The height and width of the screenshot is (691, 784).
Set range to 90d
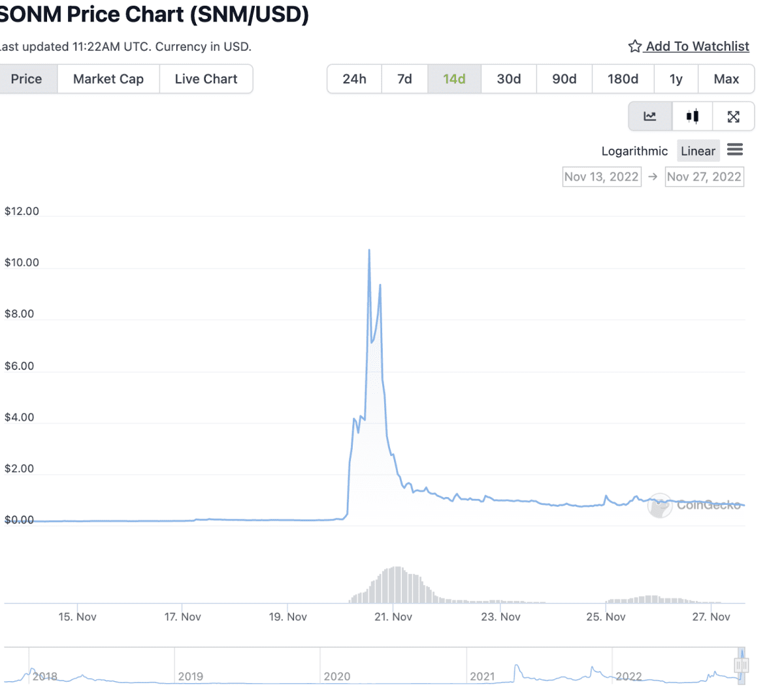(x=564, y=79)
